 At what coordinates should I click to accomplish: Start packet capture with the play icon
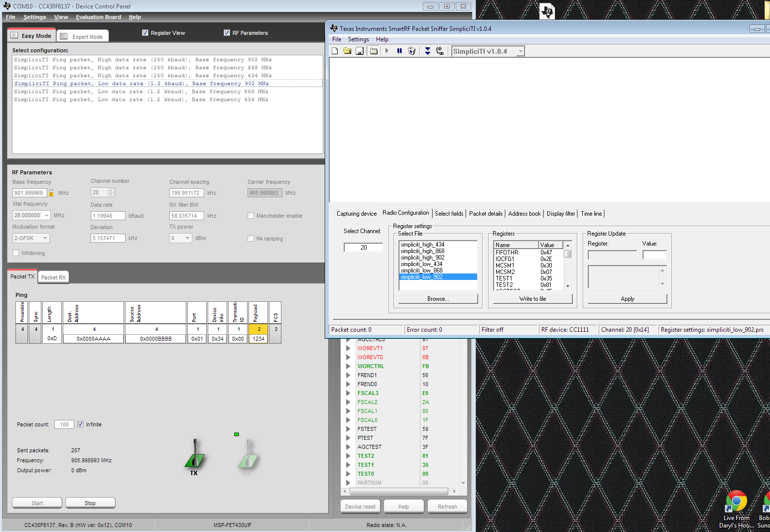point(387,51)
